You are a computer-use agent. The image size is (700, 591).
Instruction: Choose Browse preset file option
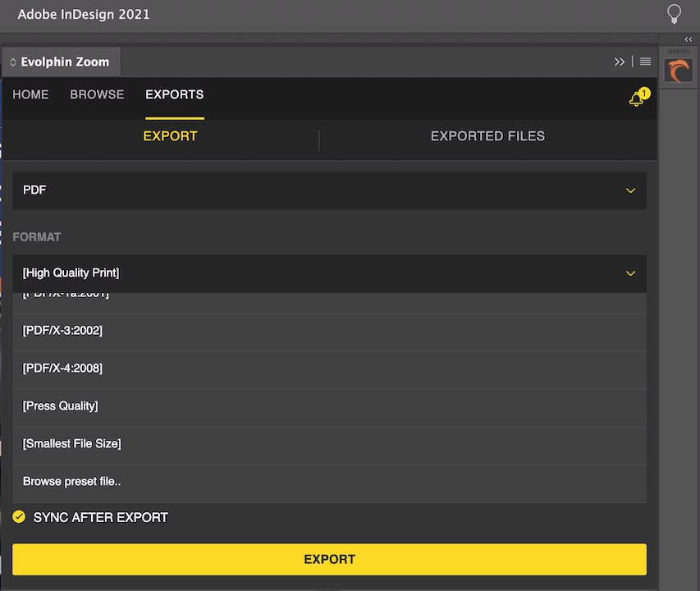pos(72,482)
